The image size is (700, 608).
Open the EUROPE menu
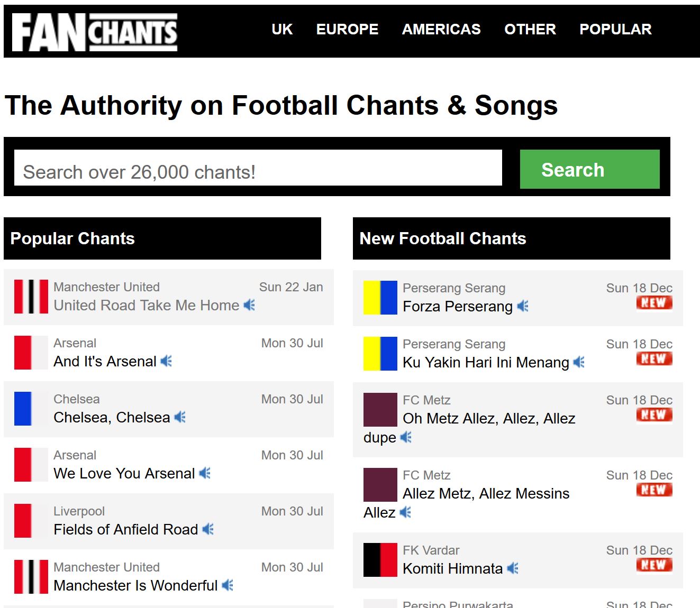pyautogui.click(x=347, y=29)
